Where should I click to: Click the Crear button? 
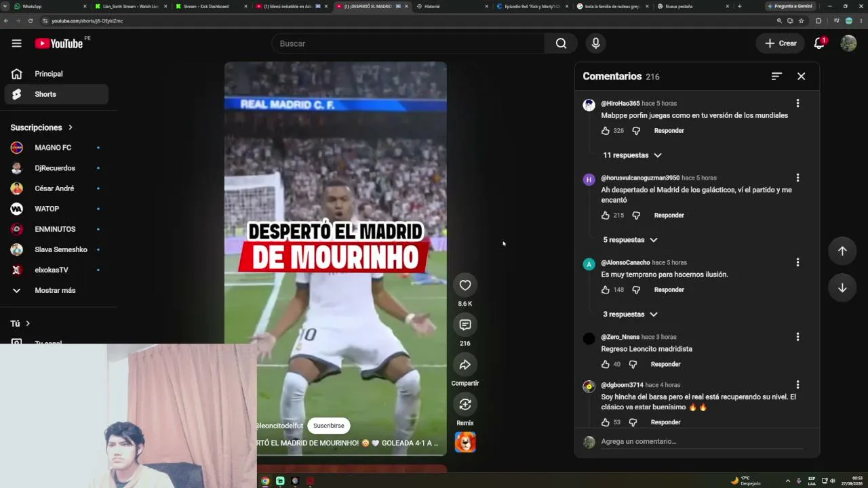[781, 43]
